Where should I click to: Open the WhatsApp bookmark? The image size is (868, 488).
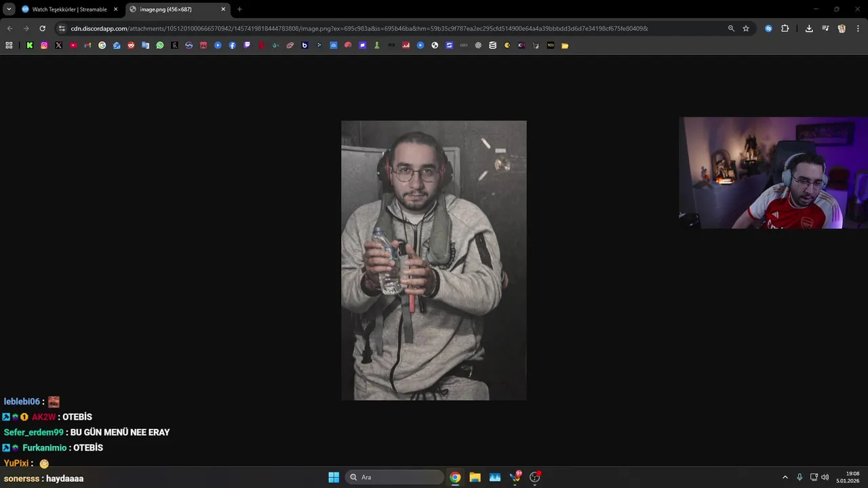tap(160, 45)
